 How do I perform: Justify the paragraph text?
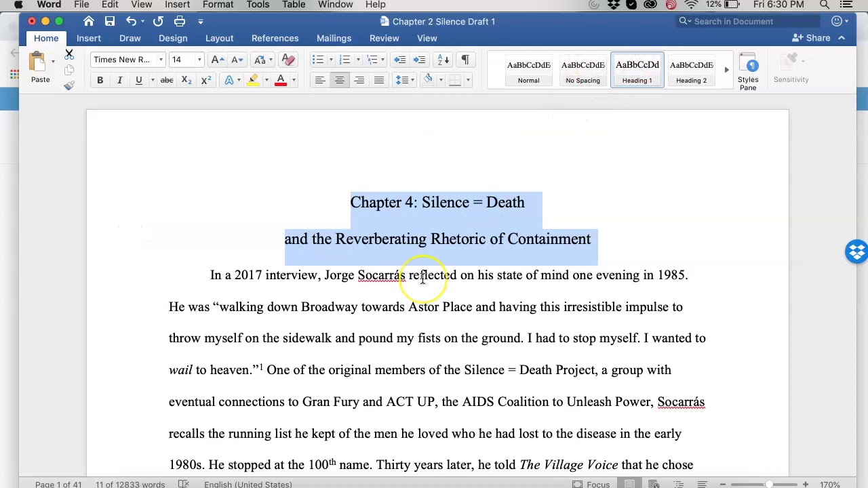pos(379,80)
